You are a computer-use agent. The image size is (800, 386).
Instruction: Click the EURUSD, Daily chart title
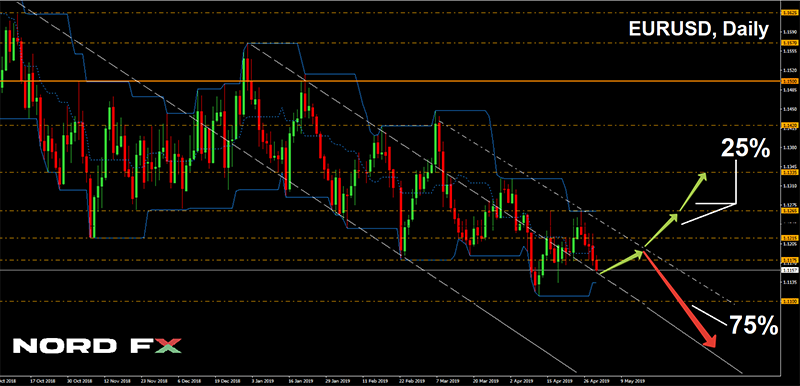(698, 30)
